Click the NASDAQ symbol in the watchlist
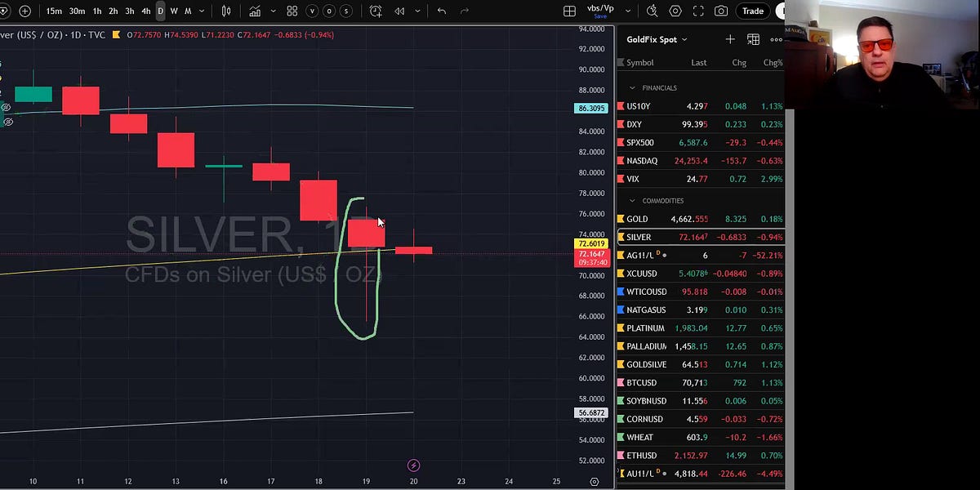Screen dimensions: 980x490 coord(642,161)
